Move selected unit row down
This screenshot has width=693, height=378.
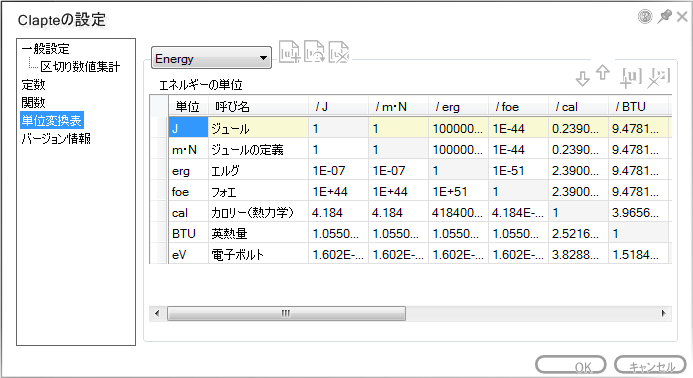pyautogui.click(x=583, y=79)
